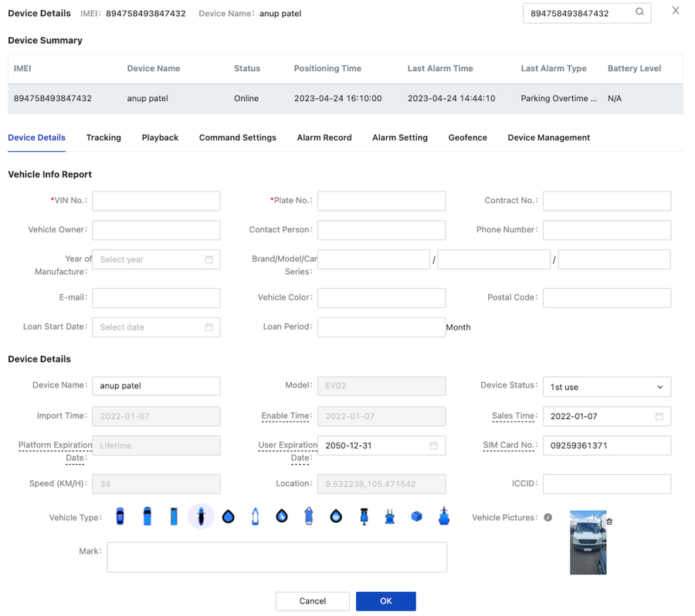Click calendar icon in User Expiration Date

(x=433, y=445)
